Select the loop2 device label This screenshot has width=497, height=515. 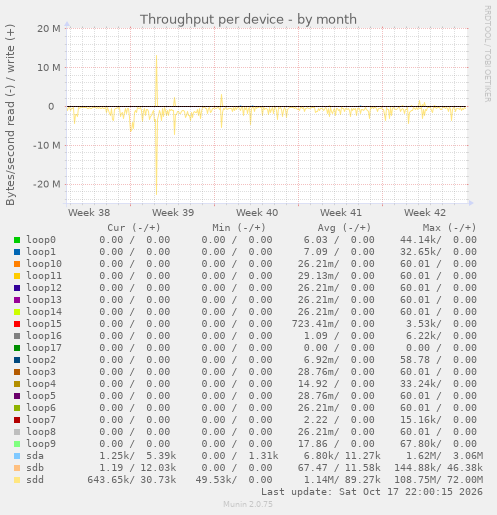(x=41, y=360)
